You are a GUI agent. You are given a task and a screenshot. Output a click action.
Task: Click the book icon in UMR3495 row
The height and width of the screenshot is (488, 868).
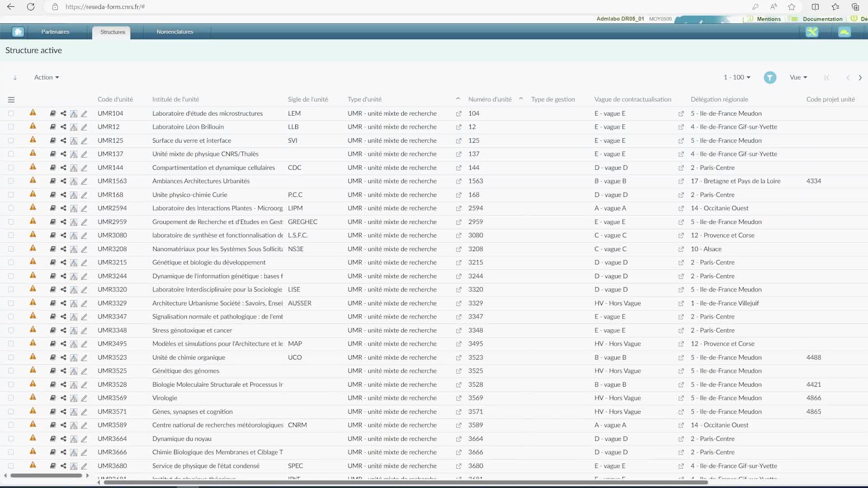point(53,344)
